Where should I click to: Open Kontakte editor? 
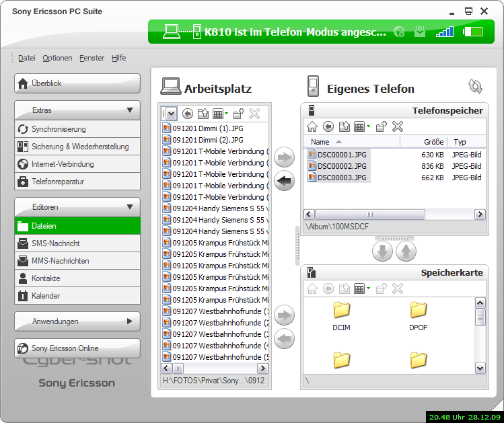coord(77,278)
